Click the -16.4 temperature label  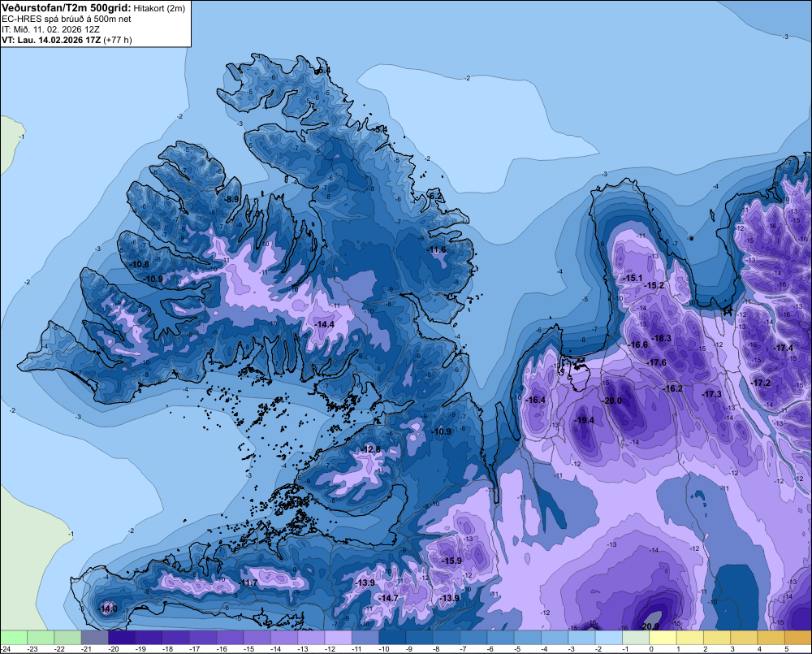(x=535, y=400)
